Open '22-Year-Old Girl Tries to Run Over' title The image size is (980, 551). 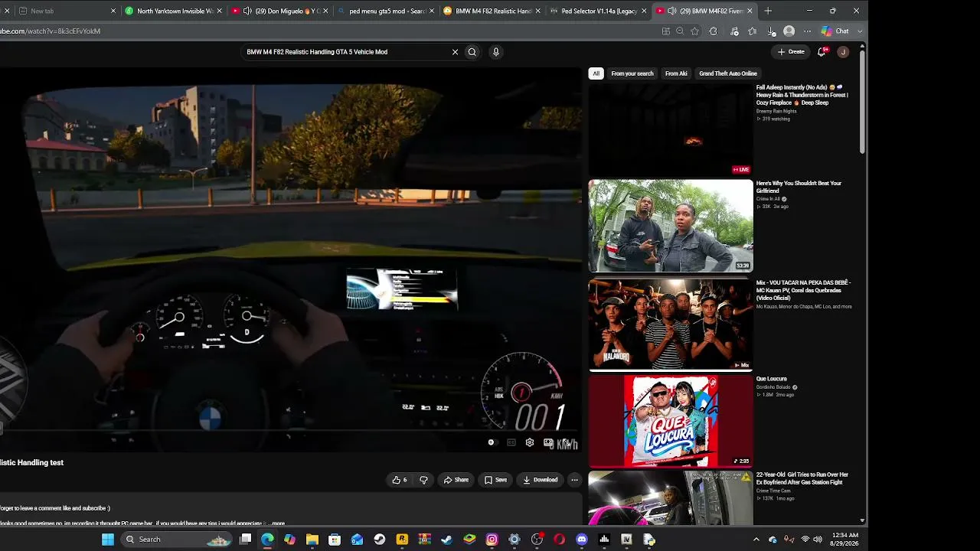pyautogui.click(x=802, y=478)
